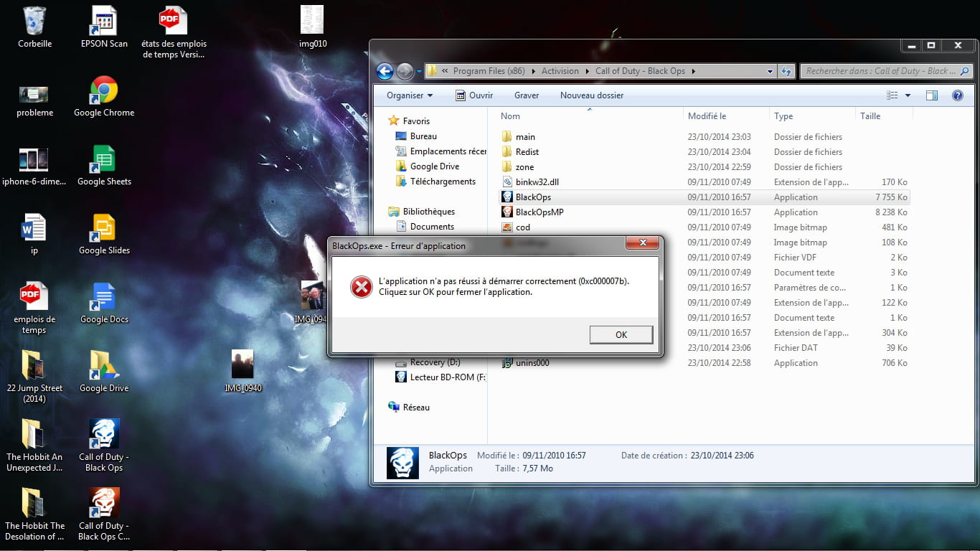Click the help question mark icon
The image size is (980, 551).
[x=957, y=95]
